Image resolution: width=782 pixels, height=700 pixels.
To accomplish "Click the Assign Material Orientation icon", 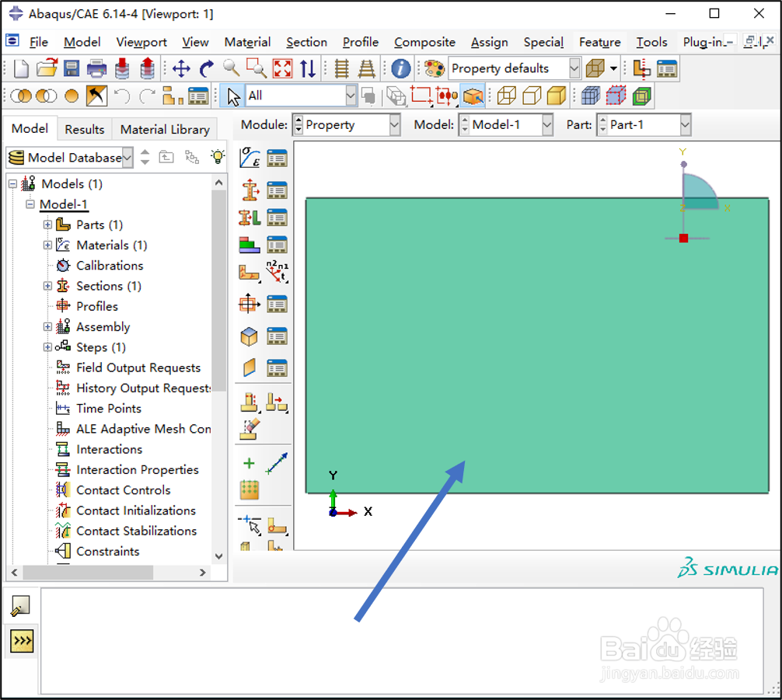I will pos(250,273).
